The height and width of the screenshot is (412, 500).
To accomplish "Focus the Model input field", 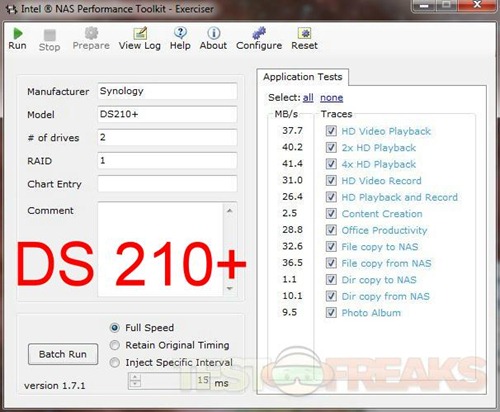I will [x=167, y=114].
